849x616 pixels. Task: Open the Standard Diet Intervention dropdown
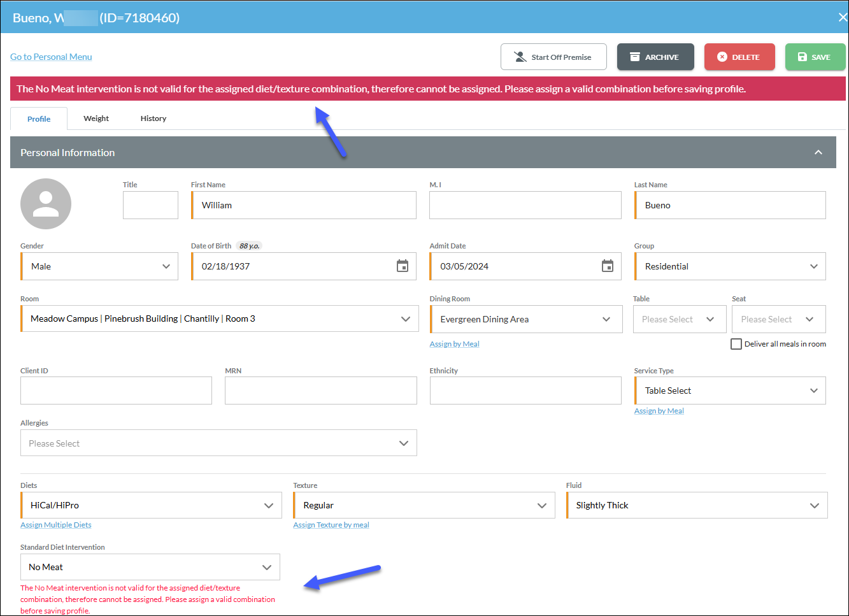(x=150, y=567)
